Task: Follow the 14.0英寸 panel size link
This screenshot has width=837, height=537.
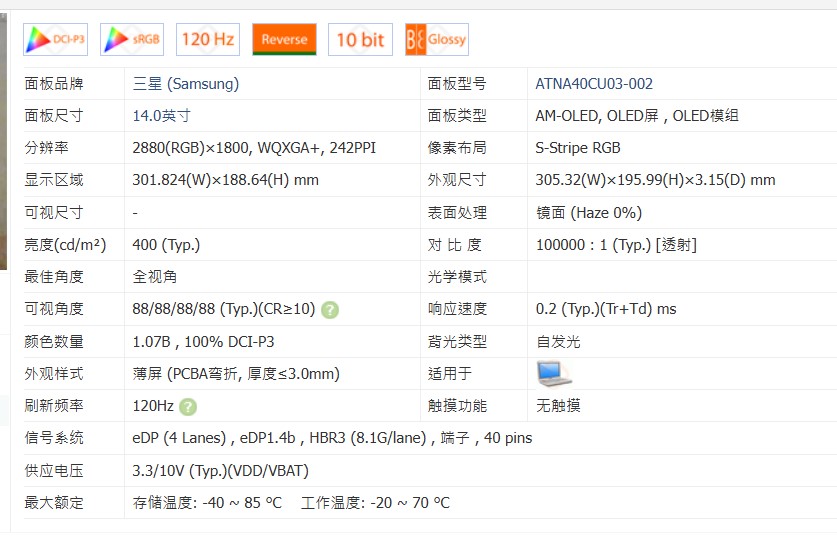Action: tap(161, 116)
